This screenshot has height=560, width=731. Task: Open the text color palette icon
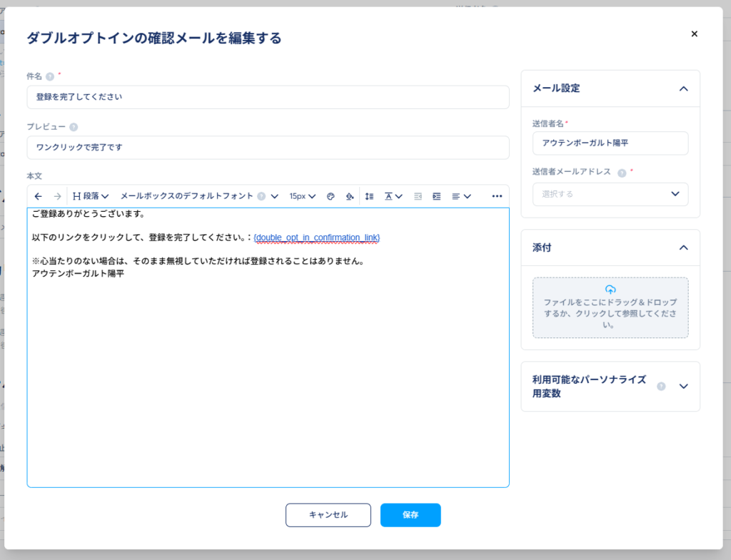331,196
